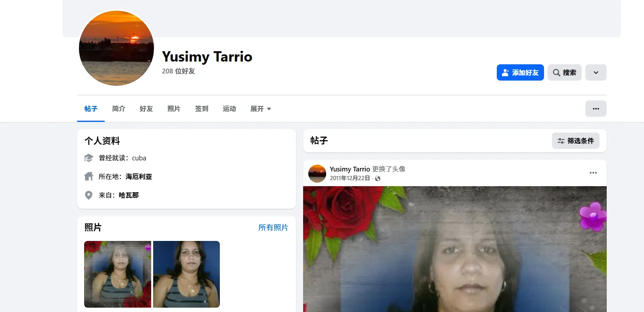
Task: Click the post author's small avatar
Action: pyautogui.click(x=317, y=173)
